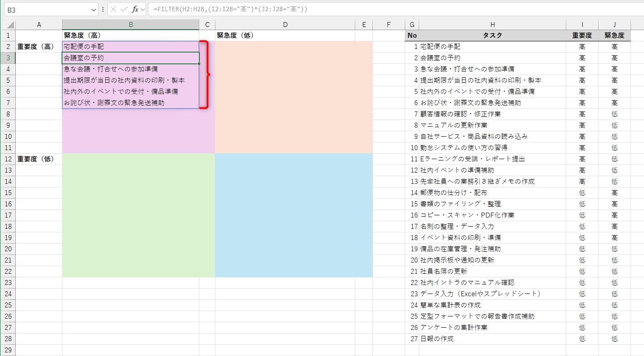This screenshot has height=356, width=644.
Task: Select データ入力（Excelやスプレッドシート）task cell
Action: 492,294
